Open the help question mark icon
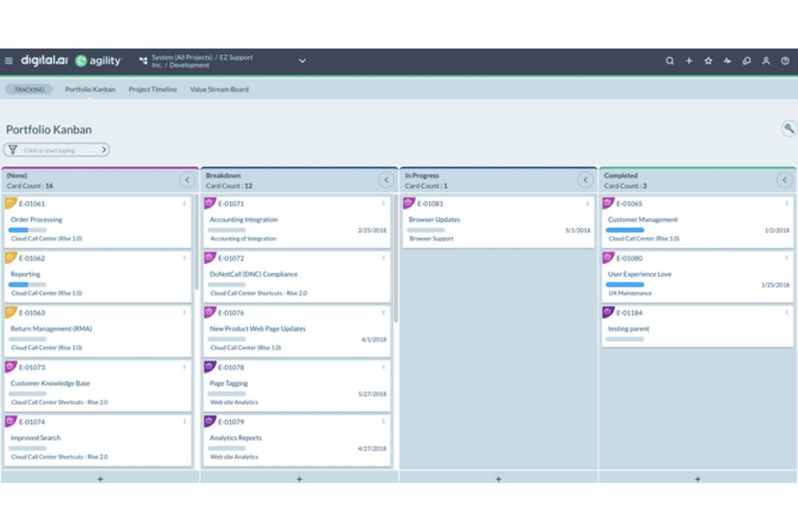798x532 pixels. click(785, 61)
